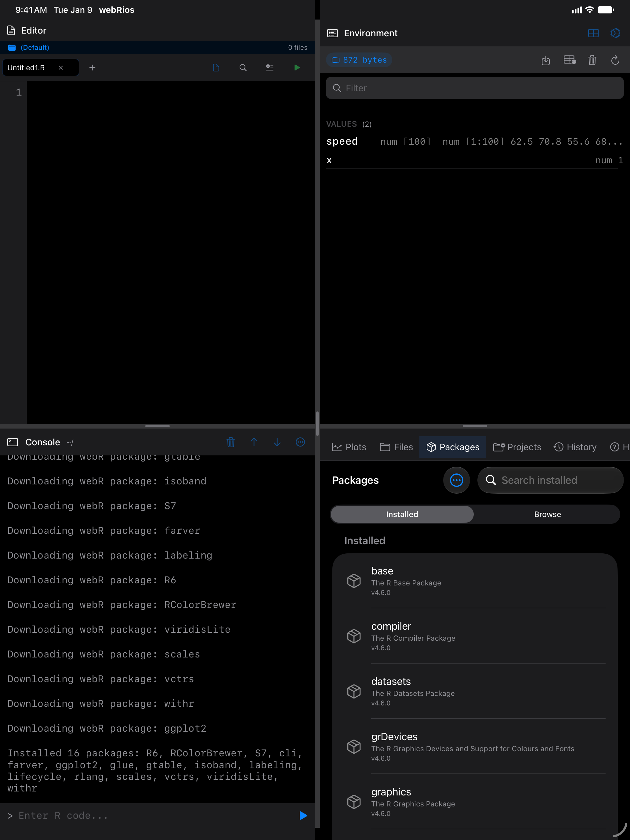The width and height of the screenshot is (630, 840).
Task: Click the Console terminal icon
Action: coord(13,442)
